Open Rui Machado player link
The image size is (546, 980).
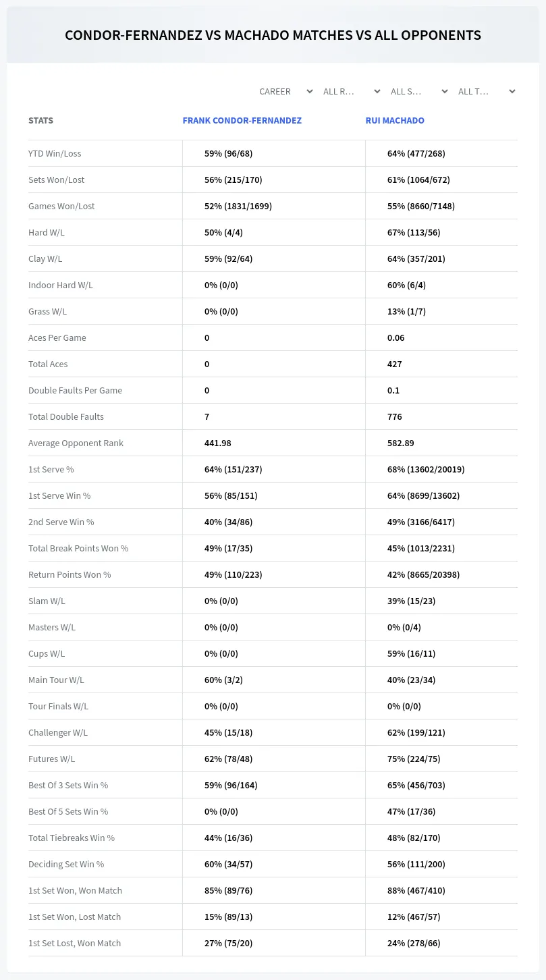[395, 120]
